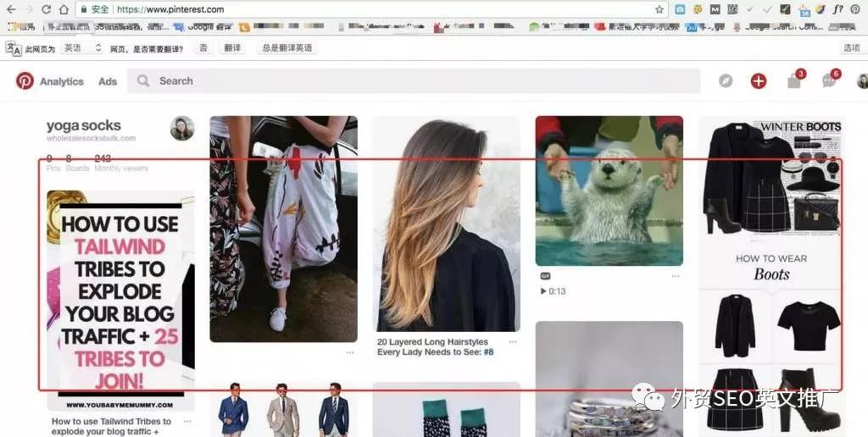Viewport: 868px width, 437px height.
Task: Open the sea otter GIF pin
Action: pyautogui.click(x=609, y=191)
